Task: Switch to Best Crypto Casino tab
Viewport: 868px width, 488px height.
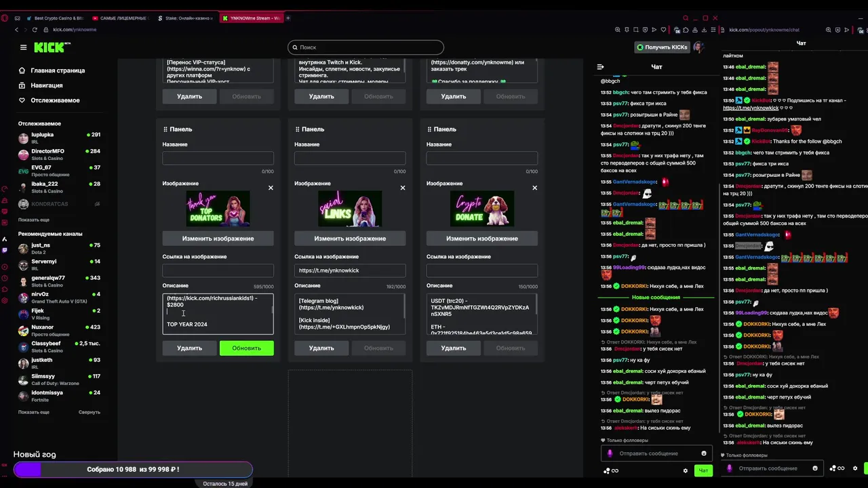Action: tap(55, 18)
